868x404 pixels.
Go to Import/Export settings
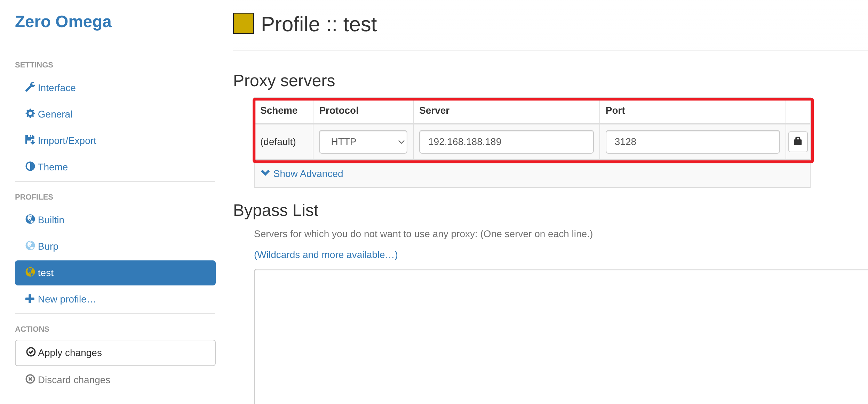point(67,140)
